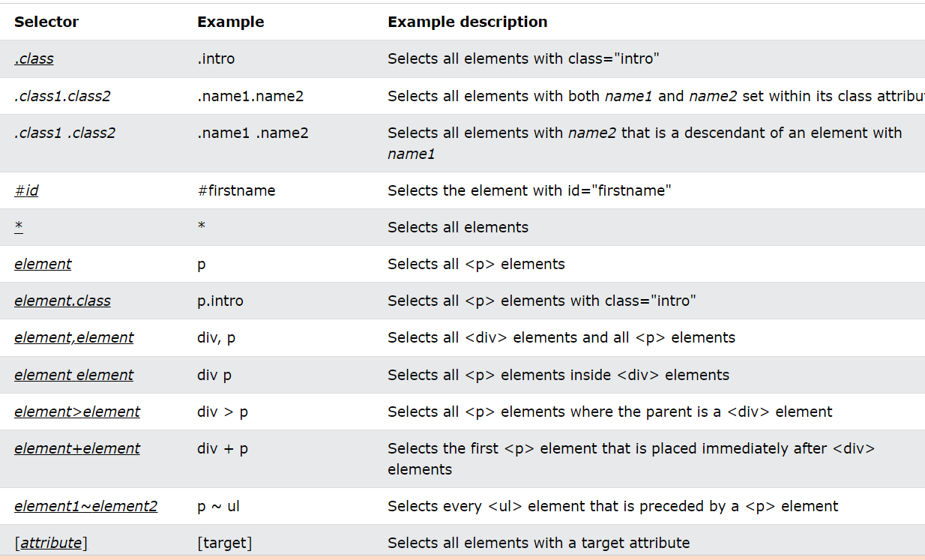The image size is (925, 560).
Task: Click the p.intro example cell
Action: [220, 301]
